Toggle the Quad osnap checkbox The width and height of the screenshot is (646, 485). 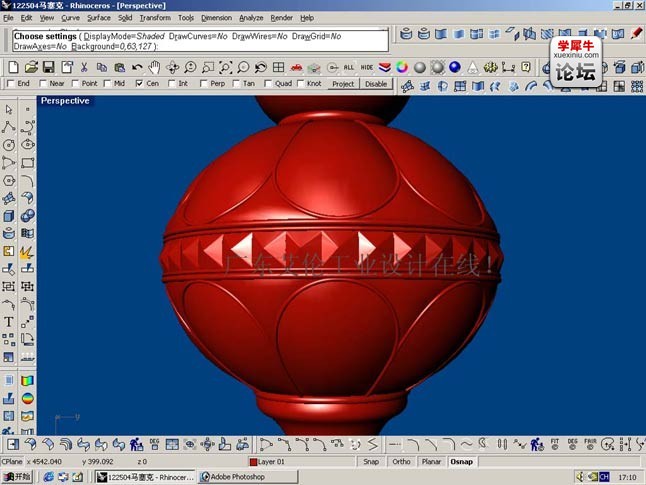coord(268,84)
